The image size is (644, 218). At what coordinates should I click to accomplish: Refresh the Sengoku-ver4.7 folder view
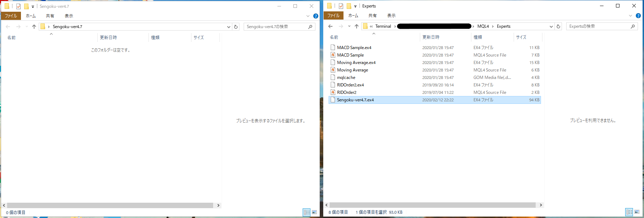pyautogui.click(x=236, y=27)
